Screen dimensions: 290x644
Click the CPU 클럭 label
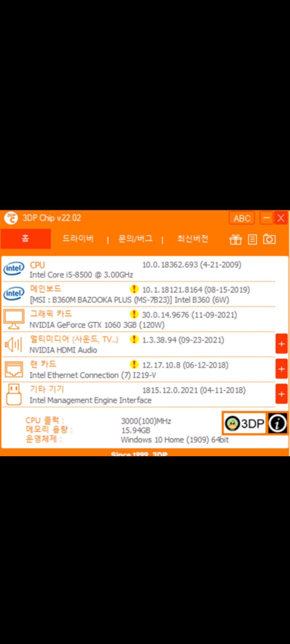click(45, 420)
